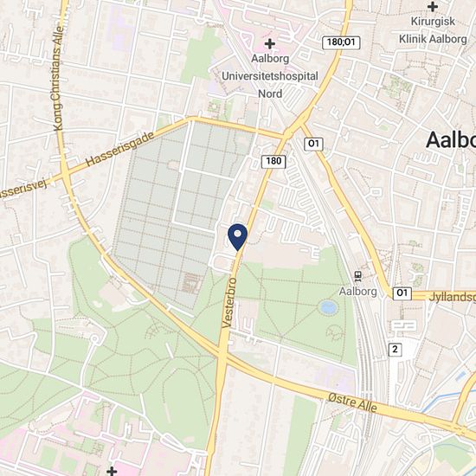Click the route 2 shield marker

click(x=395, y=350)
